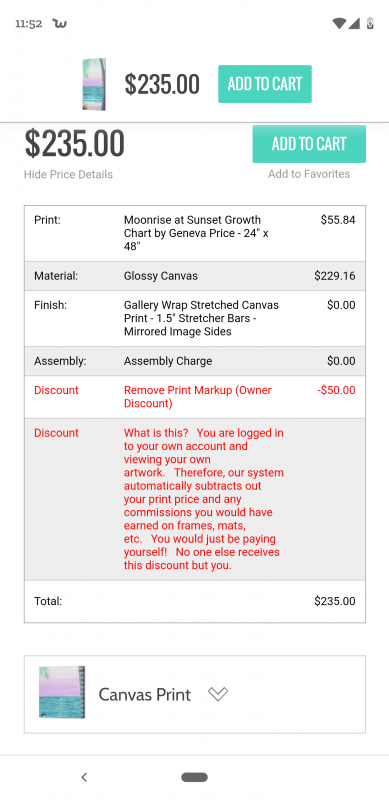Tap the Canvas Print preview thumbnail
The image size is (389, 800).
click(62, 692)
